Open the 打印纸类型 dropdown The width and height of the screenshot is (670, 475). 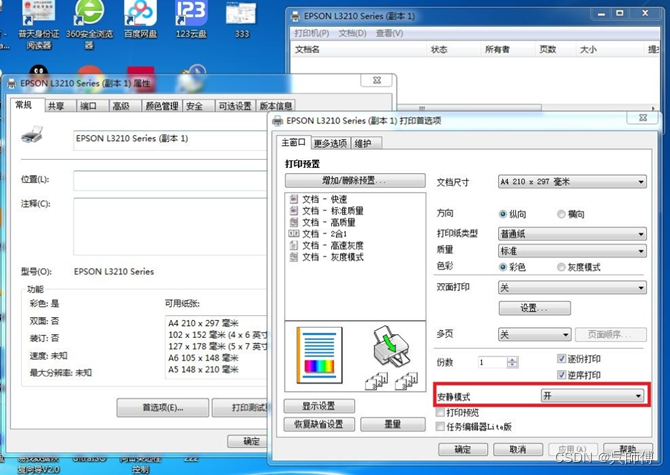click(572, 234)
